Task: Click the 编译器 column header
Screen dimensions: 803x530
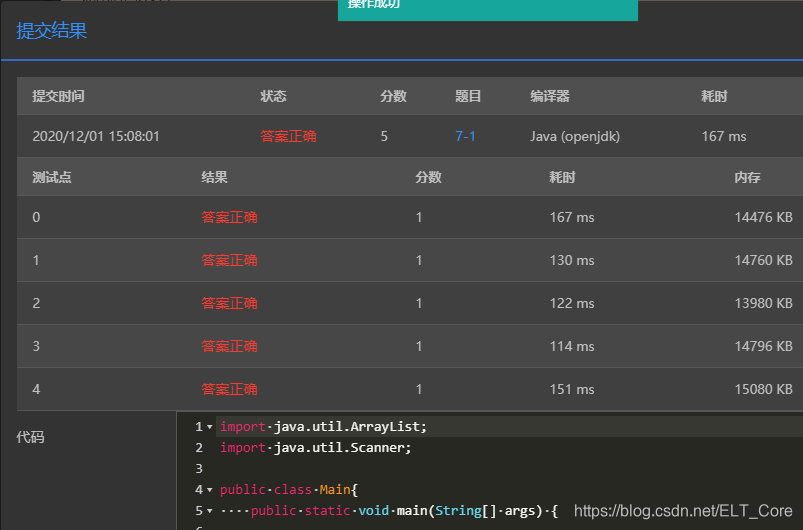Action: click(x=550, y=96)
